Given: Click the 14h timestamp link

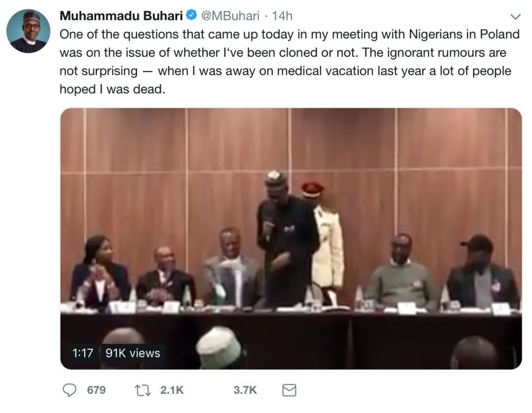Looking at the screenshot, I should pyautogui.click(x=282, y=16).
